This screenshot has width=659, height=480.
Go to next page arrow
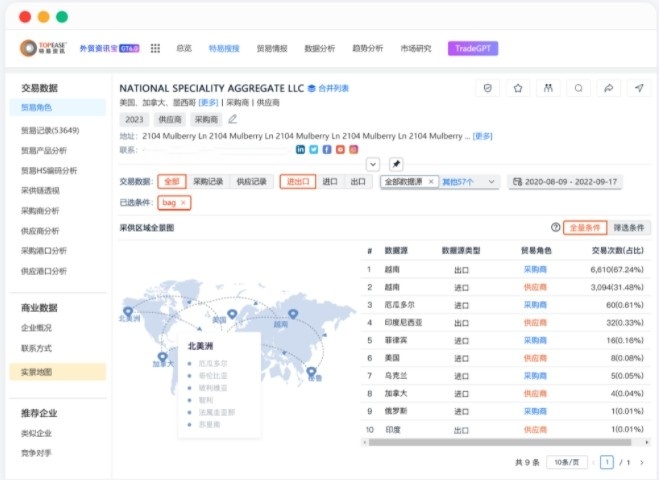[642, 462]
